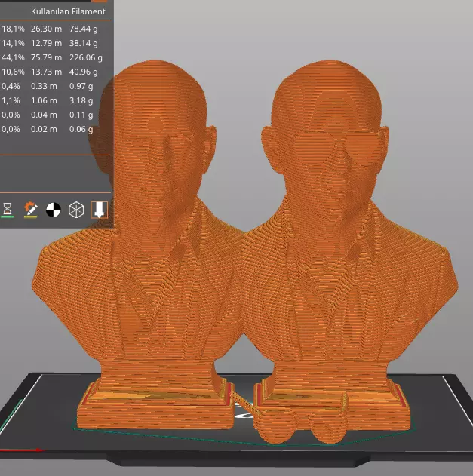
Task: Select the 78.44 g weight value
Action: tap(84, 29)
